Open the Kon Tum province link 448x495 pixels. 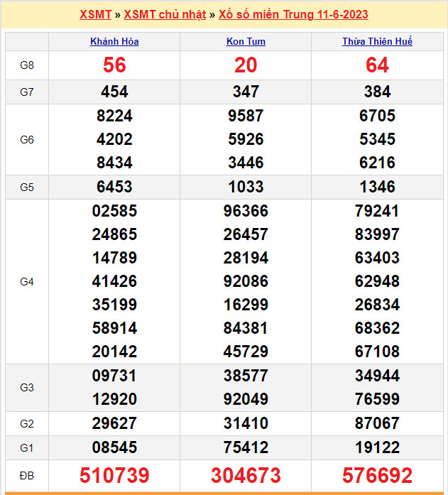[246, 41]
